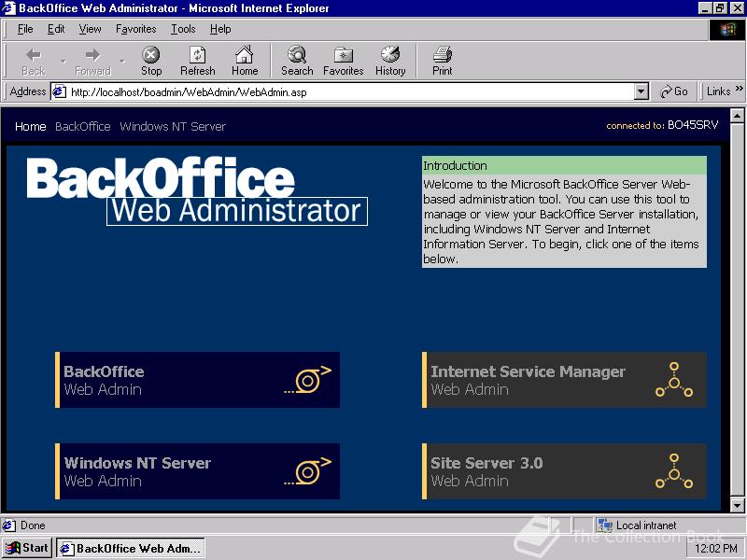Click the scrollbar up arrow
Screen dimensions: 747x560
point(737,115)
